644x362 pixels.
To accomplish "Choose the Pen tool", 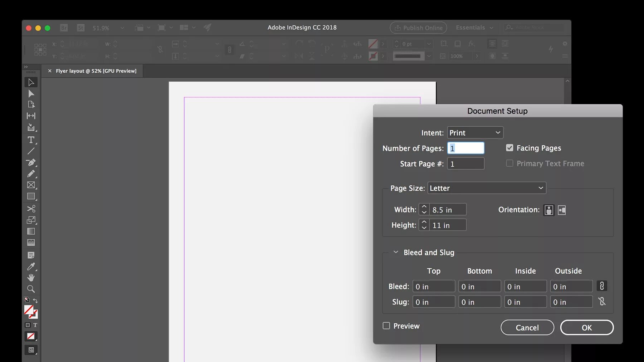I will pyautogui.click(x=31, y=162).
